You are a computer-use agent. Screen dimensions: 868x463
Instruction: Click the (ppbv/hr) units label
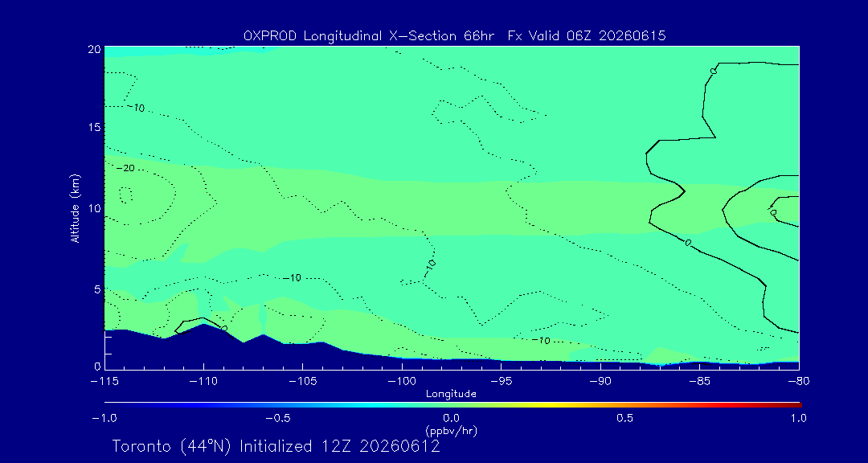pos(452,430)
